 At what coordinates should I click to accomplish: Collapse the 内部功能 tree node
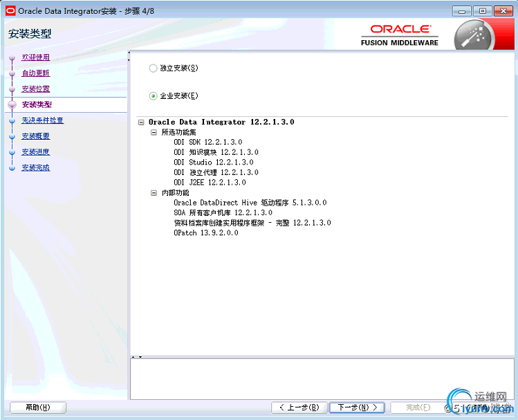point(154,193)
